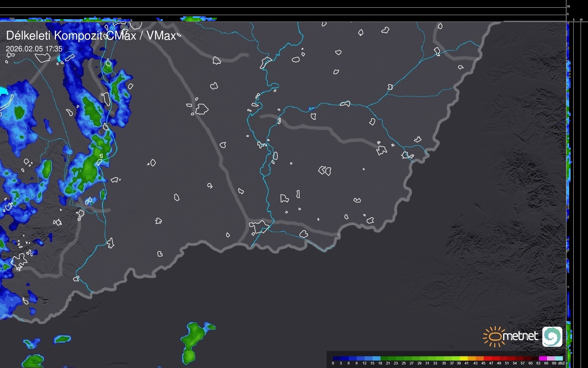Pick the light cyan 69 dBZ swatch

click(559, 358)
